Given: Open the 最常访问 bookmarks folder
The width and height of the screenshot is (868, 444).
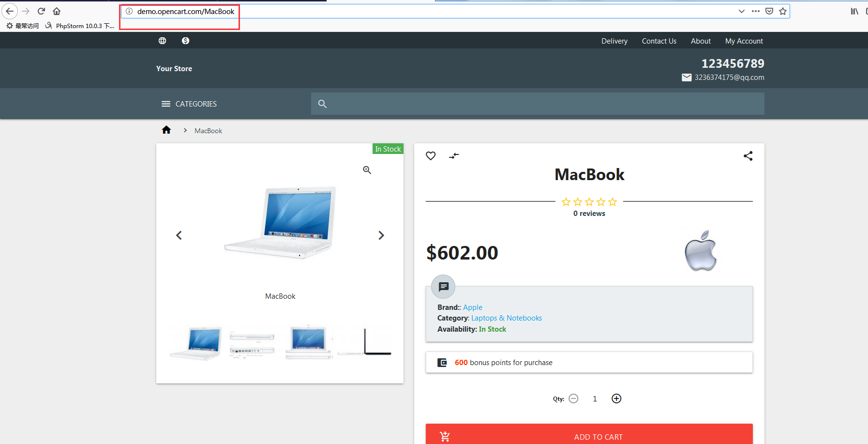Looking at the screenshot, I should coord(23,26).
